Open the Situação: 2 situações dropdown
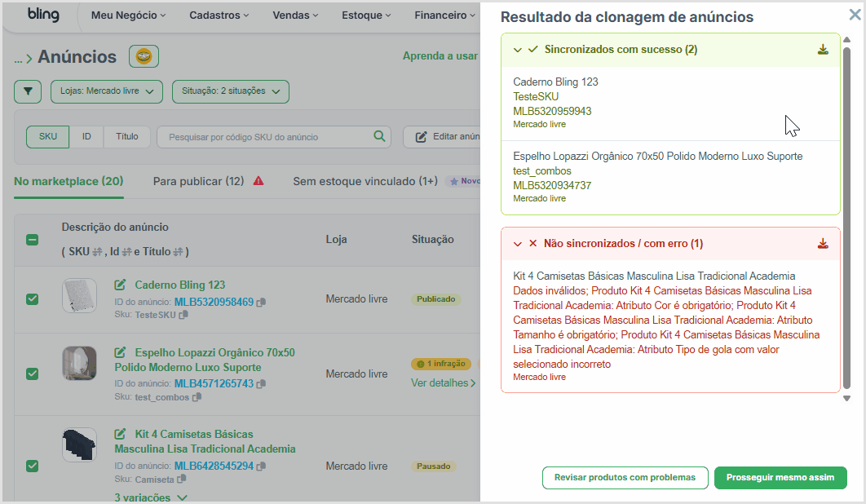This screenshot has width=866, height=504. [230, 91]
